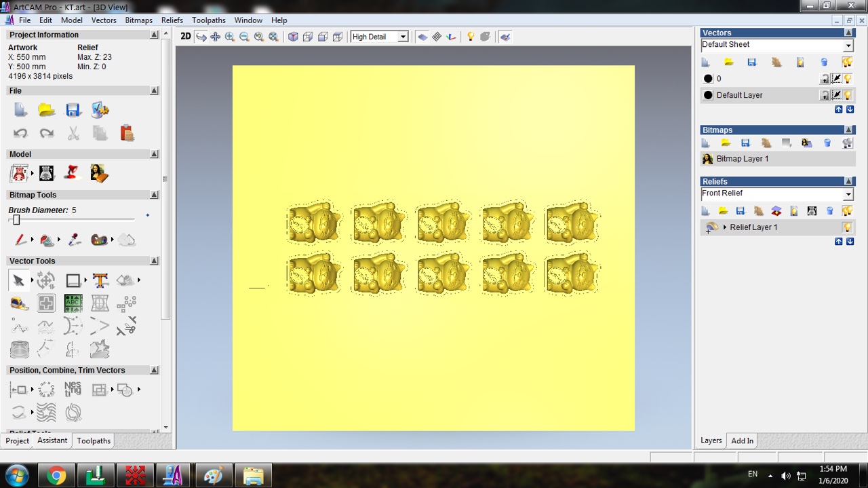868x488 pixels.
Task: Zoom in using the magnifier plus icon
Action: click(x=230, y=37)
